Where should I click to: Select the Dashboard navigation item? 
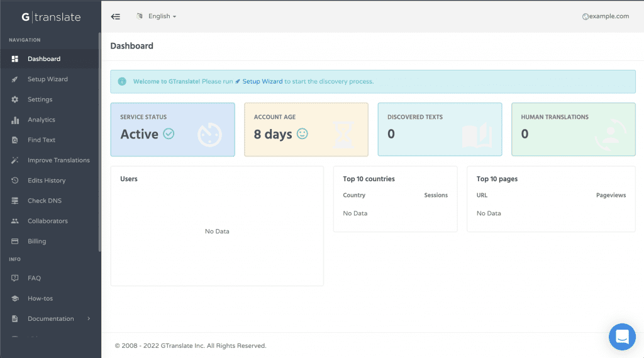49,59
